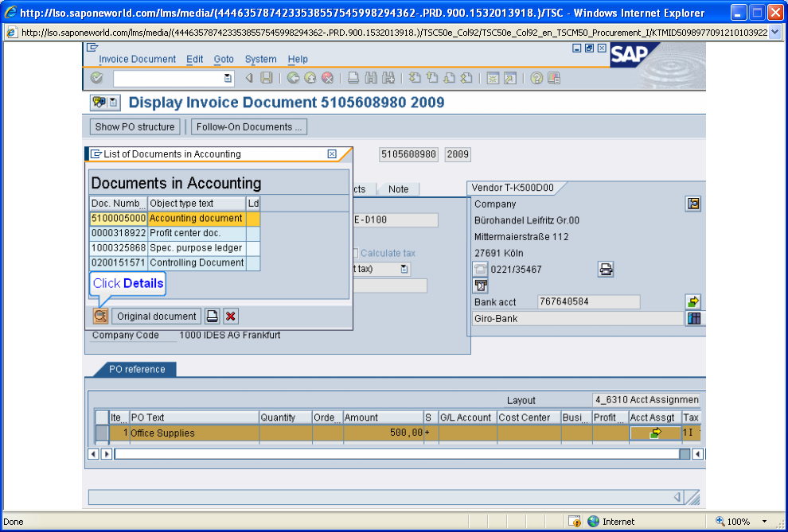Click the Services for Object icon
Viewport: 788px width, 532px height.
(x=99, y=103)
